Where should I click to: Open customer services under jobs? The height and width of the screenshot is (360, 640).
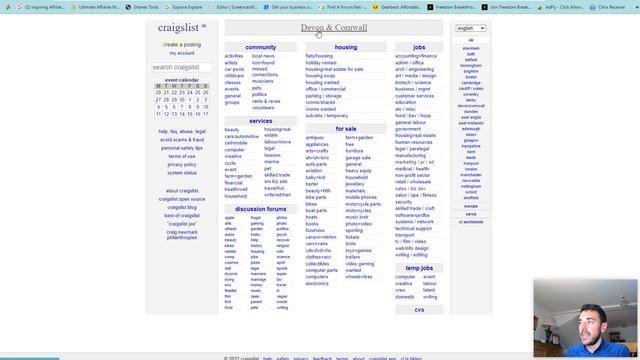tap(415, 96)
